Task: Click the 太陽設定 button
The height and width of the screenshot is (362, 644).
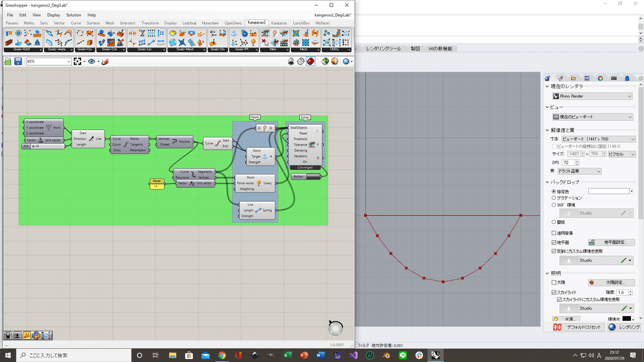Action: pos(611,283)
